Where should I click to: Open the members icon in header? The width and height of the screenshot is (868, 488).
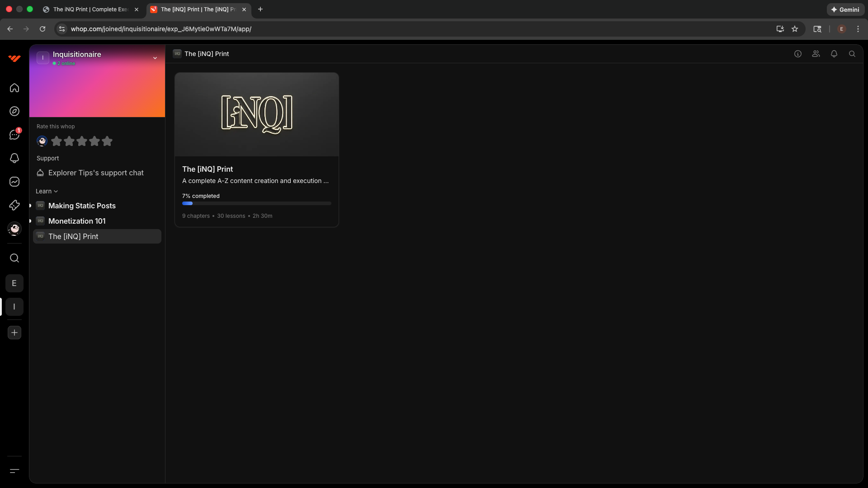[x=816, y=54]
